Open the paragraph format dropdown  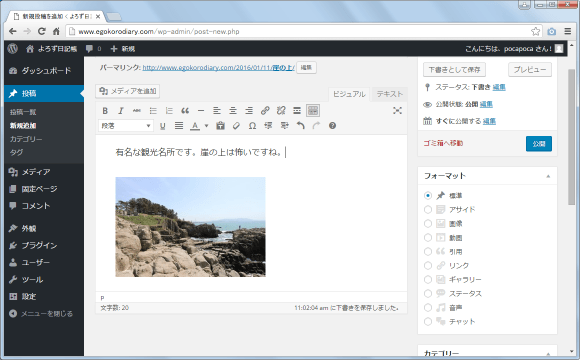[x=126, y=126]
